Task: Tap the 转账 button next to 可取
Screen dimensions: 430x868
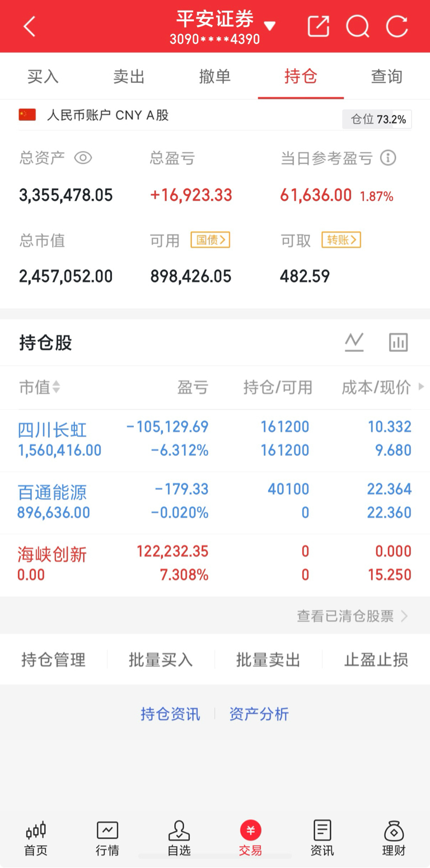Action: [x=341, y=240]
